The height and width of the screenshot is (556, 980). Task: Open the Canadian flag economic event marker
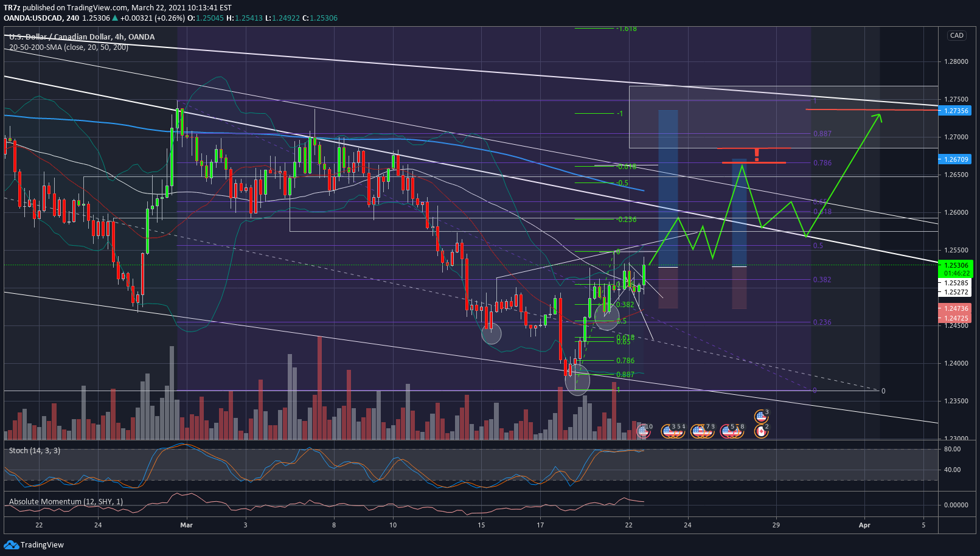tap(760, 431)
